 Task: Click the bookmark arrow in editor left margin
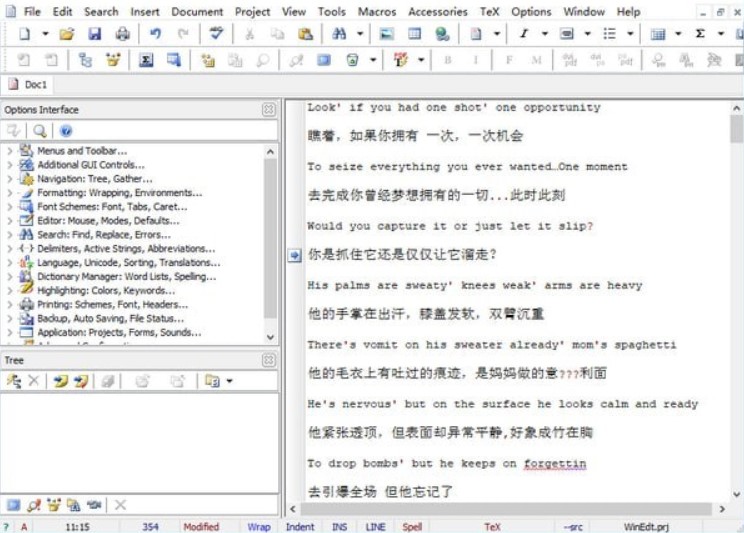pos(295,255)
